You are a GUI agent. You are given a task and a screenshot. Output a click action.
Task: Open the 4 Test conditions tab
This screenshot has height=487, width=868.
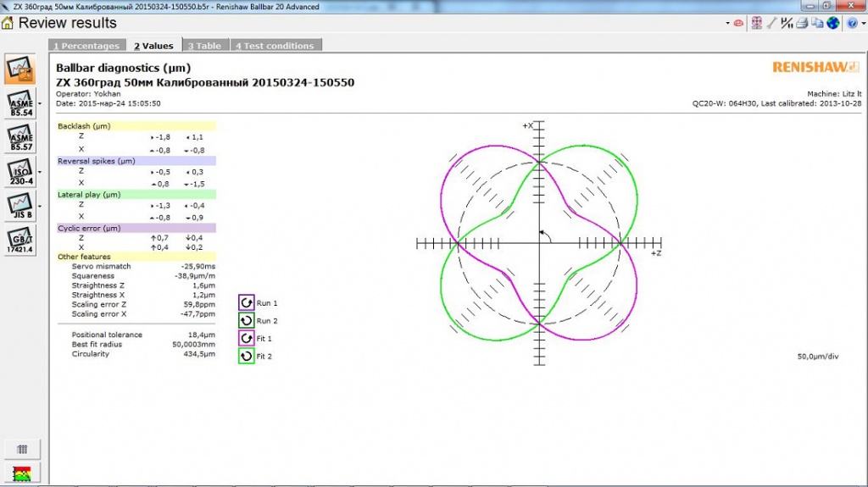275,46
